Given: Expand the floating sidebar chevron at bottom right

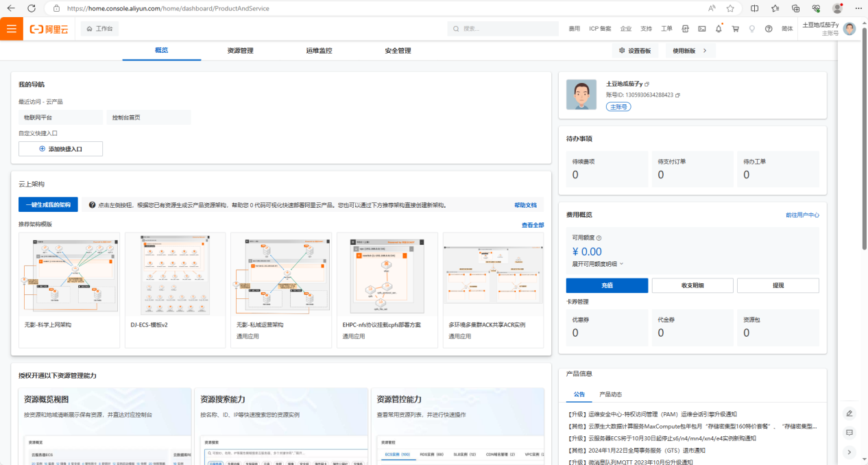Looking at the screenshot, I should click(x=849, y=452).
